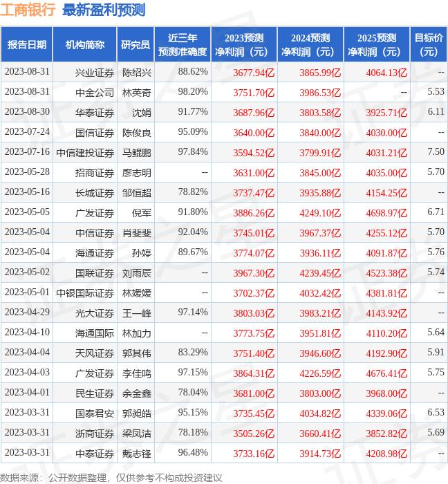Click accuracy value 98.20%
Screen dimensions: 448x484
point(193,92)
